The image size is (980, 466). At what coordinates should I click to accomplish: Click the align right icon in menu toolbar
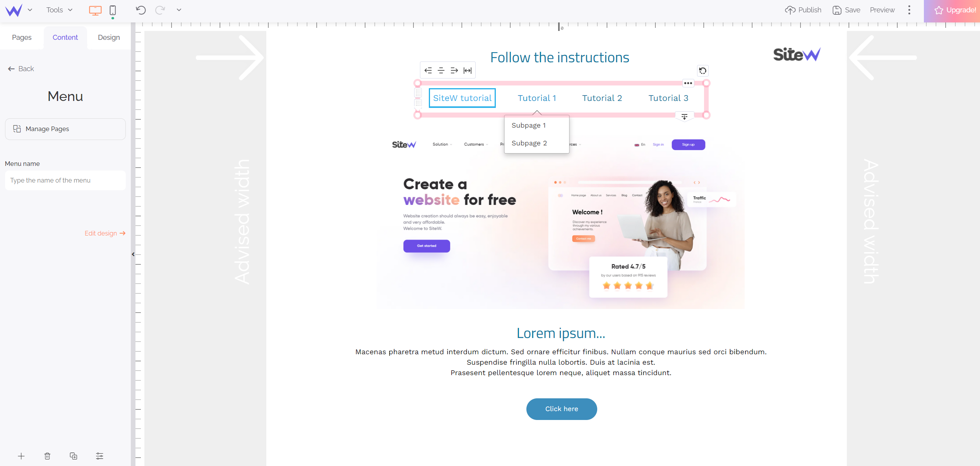(x=454, y=70)
